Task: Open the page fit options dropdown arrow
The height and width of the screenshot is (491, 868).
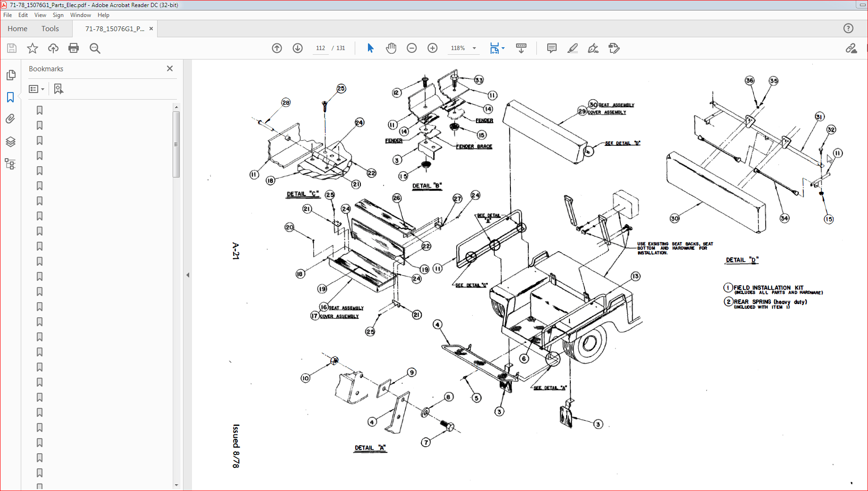Action: [503, 48]
